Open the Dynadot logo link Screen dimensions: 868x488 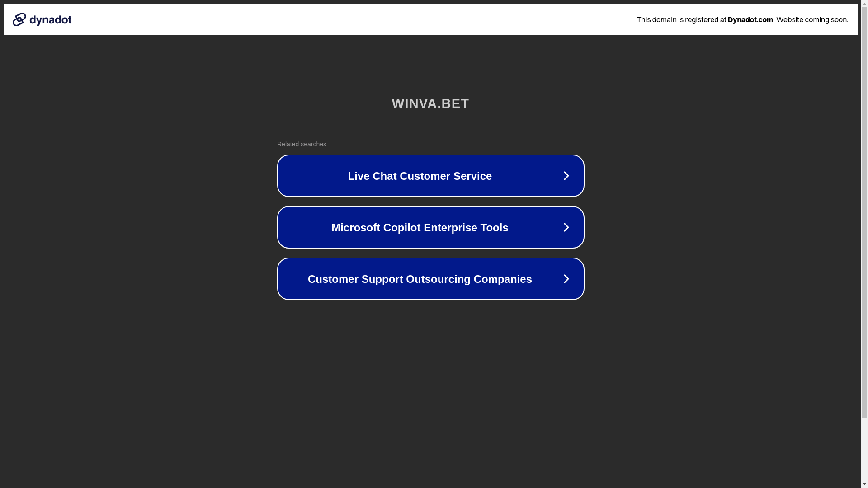pos(42,19)
